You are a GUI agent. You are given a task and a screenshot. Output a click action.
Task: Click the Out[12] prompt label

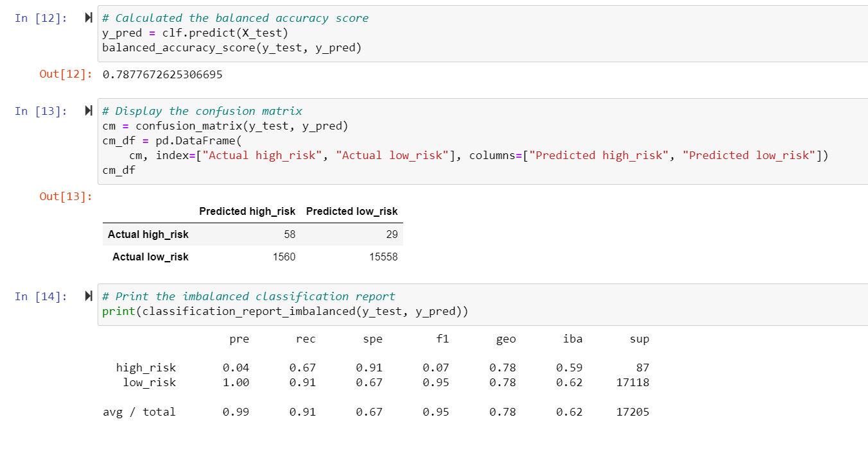click(x=66, y=74)
